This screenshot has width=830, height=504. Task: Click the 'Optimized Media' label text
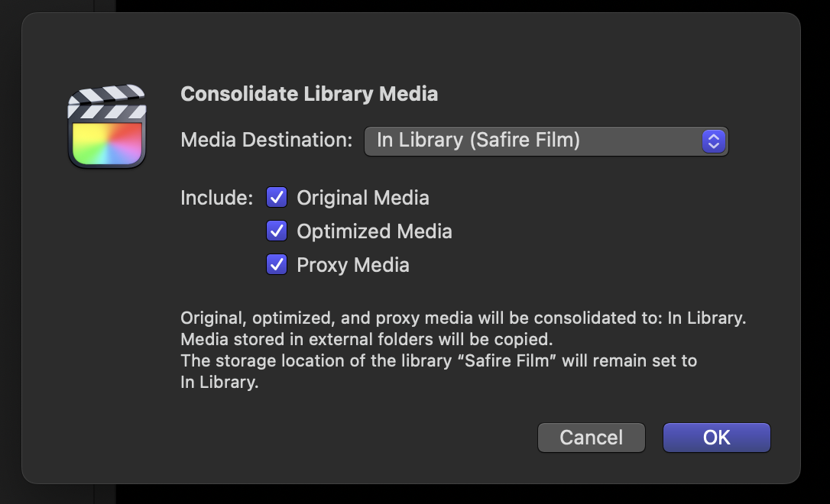point(374,231)
